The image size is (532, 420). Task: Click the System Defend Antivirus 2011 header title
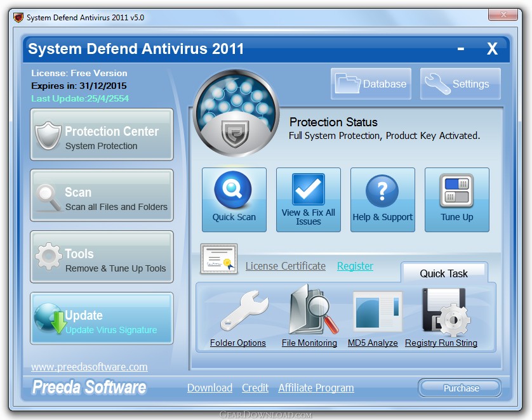point(136,48)
